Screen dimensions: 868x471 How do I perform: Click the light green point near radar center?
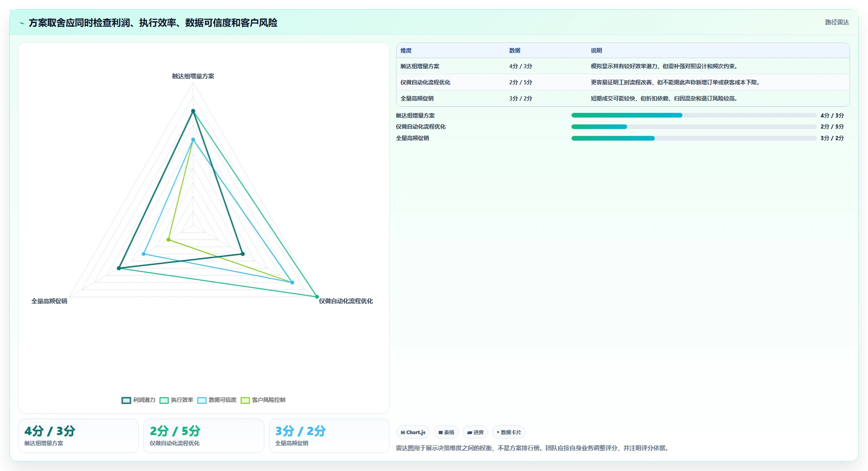click(x=169, y=240)
